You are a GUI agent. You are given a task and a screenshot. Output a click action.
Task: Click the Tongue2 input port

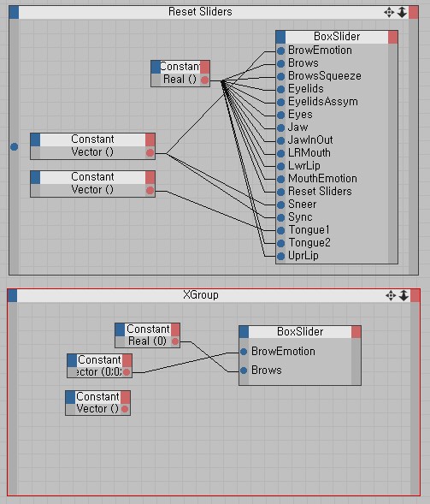[x=280, y=243]
